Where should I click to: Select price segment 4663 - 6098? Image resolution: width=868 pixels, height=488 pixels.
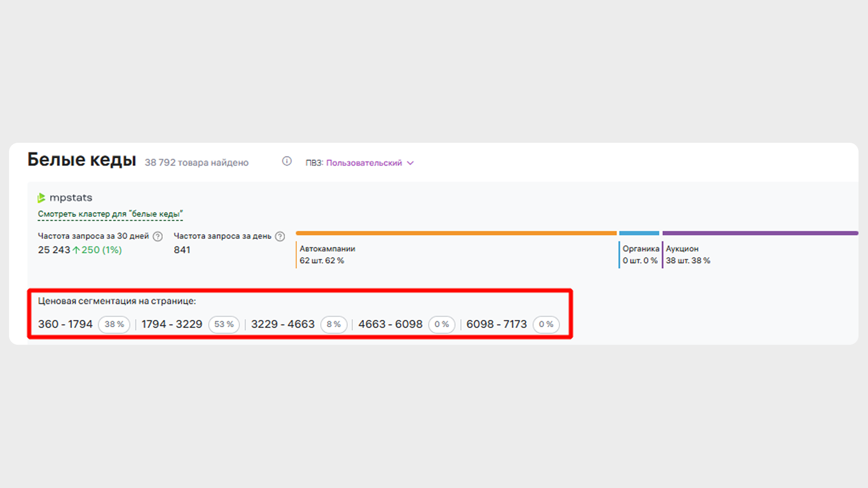click(x=390, y=324)
